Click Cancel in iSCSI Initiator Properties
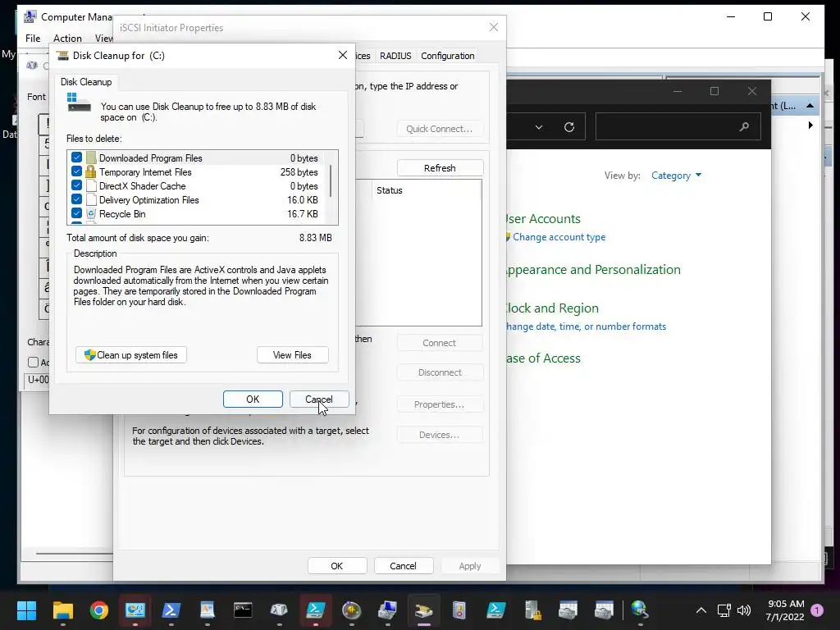The image size is (840, 630). (x=404, y=566)
